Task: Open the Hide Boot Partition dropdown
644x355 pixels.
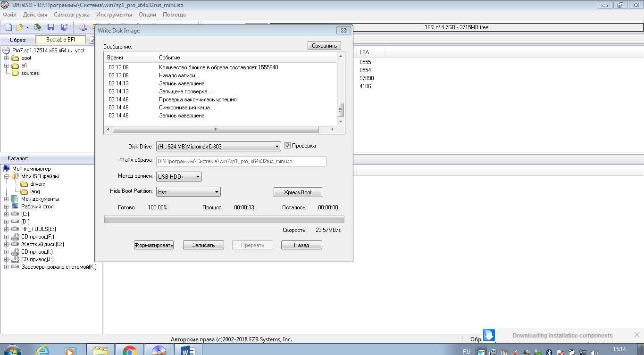Action: coord(188,192)
